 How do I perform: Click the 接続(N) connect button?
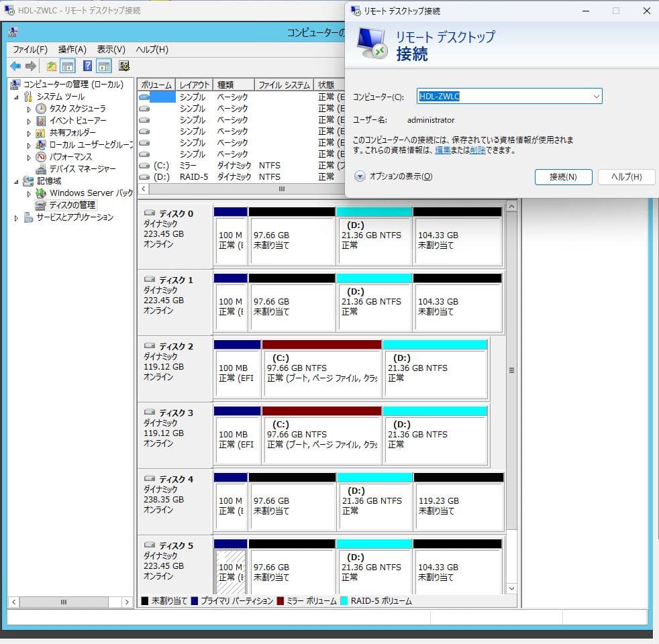click(x=563, y=177)
